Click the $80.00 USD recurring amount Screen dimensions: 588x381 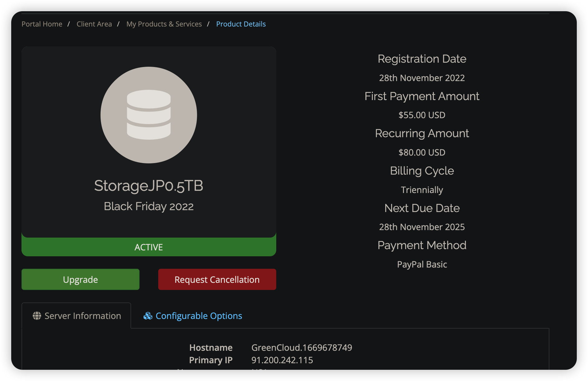coord(422,152)
